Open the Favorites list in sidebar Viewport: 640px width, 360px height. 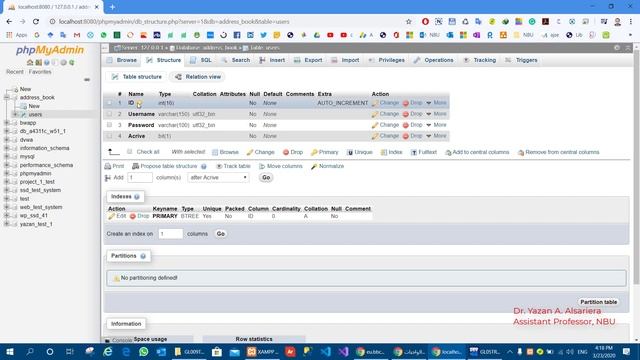click(x=40, y=72)
